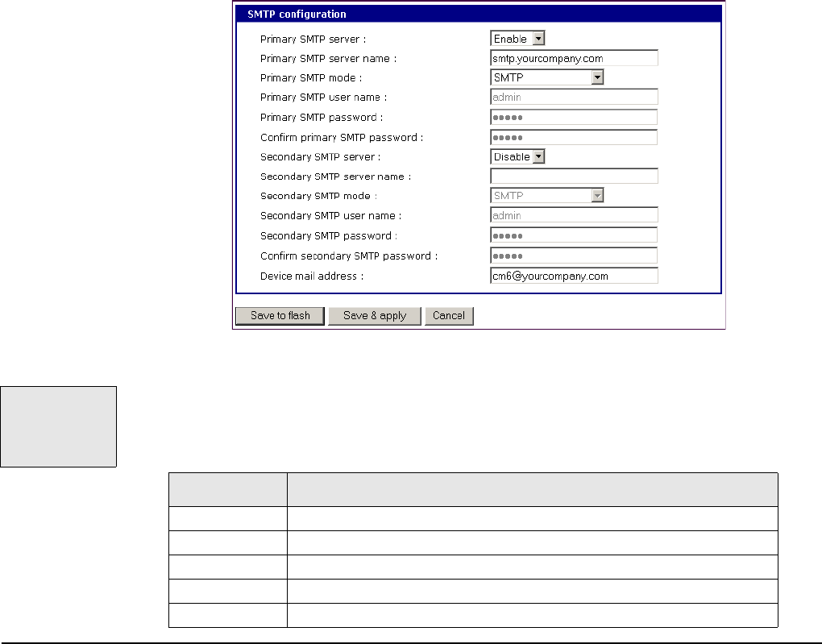The height and width of the screenshot is (644, 822).
Task: Click the Secondary SMTP user name field
Action: pos(574,215)
